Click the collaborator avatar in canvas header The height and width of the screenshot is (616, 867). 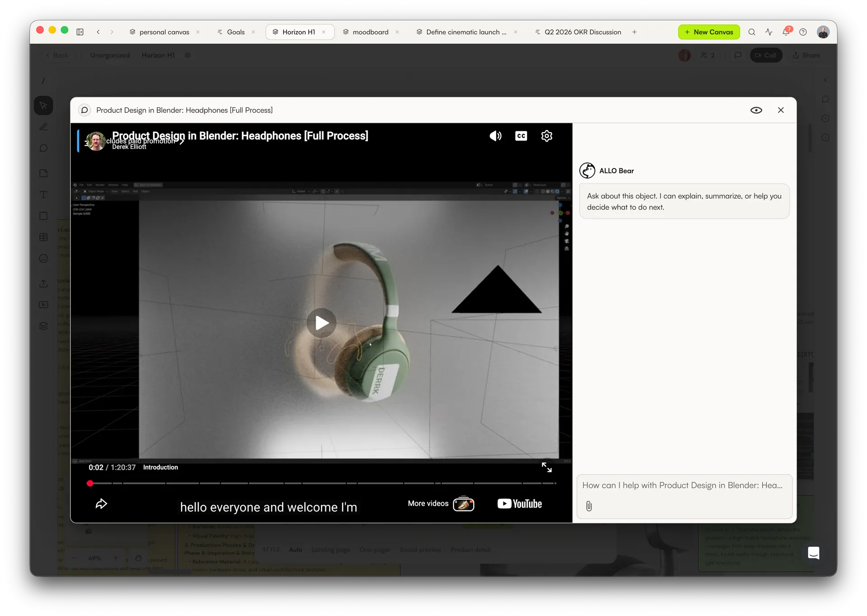(x=685, y=55)
